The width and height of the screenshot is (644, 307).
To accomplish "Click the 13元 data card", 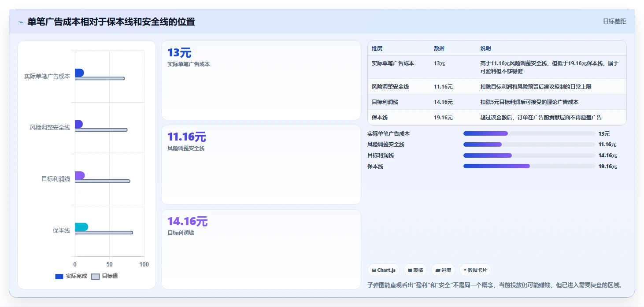I will (x=261, y=80).
